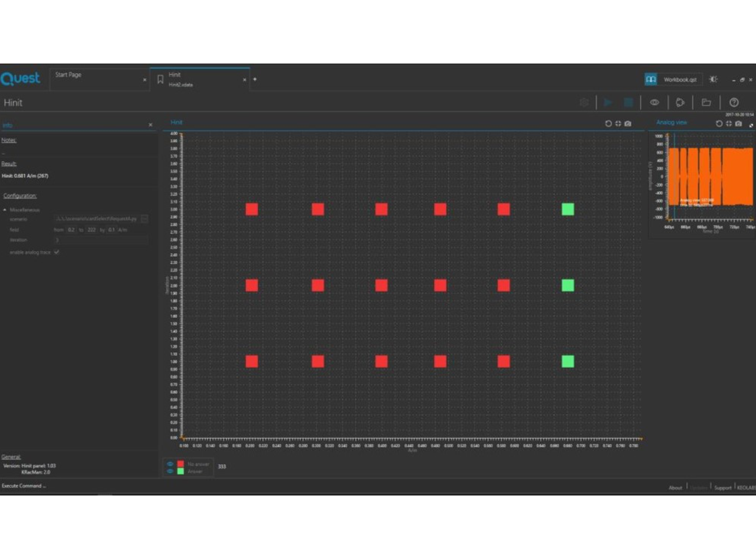Hide the Answer series via eye icon
Image resolution: width=756 pixels, height=559 pixels.
170,471
